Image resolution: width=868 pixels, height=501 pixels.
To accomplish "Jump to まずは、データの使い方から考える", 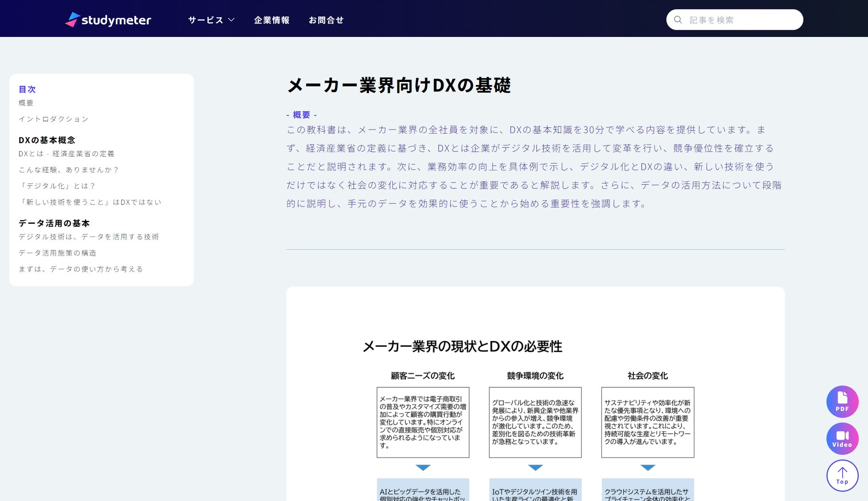I will click(x=81, y=269).
